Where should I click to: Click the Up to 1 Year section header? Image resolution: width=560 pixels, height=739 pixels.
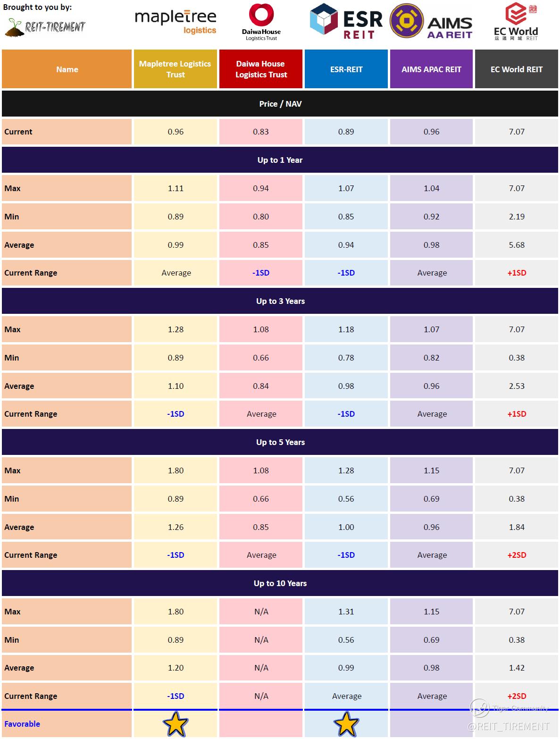click(x=280, y=160)
